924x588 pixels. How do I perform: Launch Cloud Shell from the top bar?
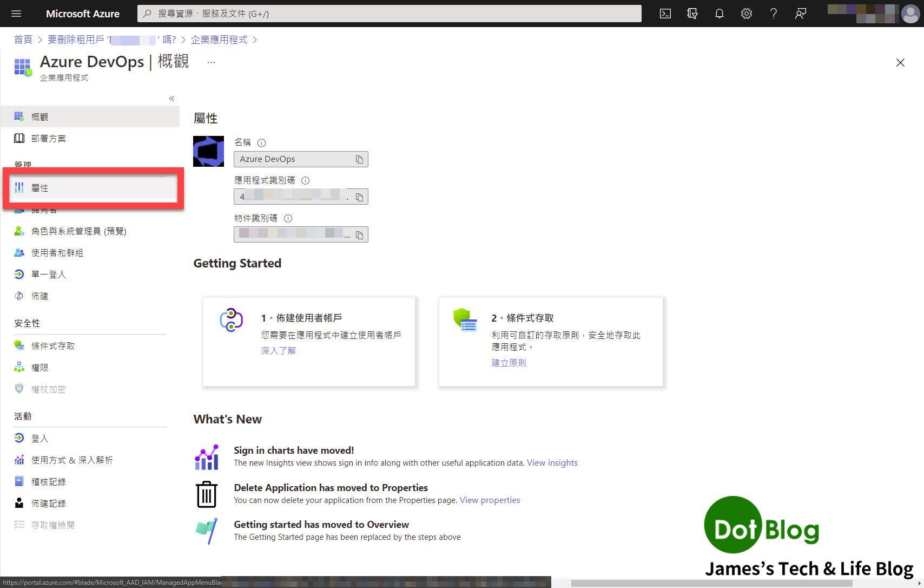pyautogui.click(x=665, y=14)
